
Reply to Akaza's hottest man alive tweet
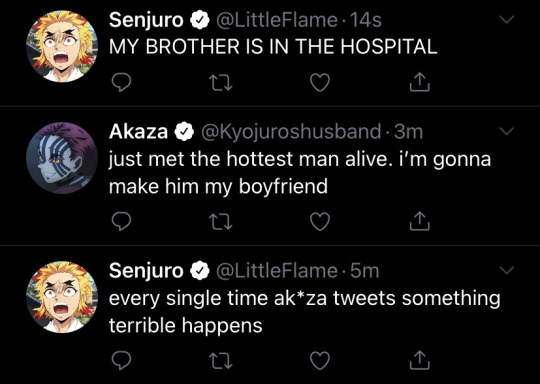coord(122,221)
